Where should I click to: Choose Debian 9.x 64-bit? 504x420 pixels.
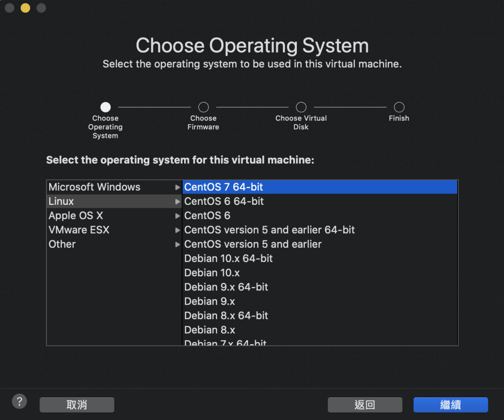(x=320, y=287)
